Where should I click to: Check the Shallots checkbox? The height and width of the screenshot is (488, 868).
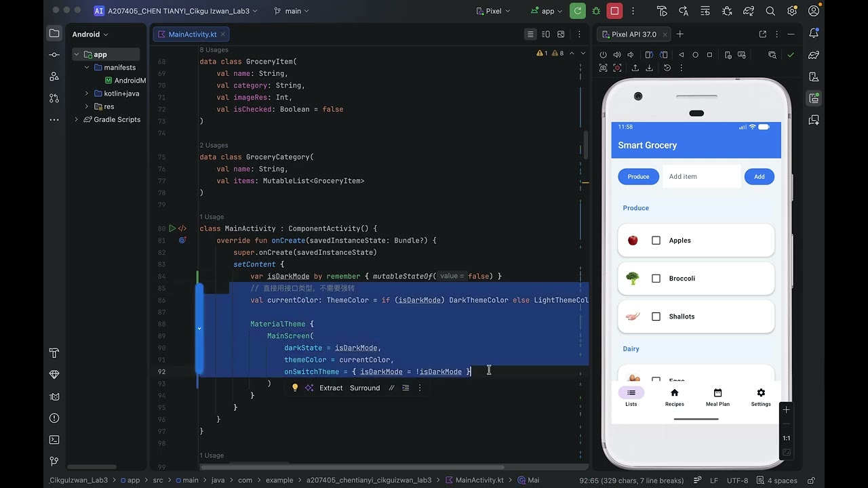click(656, 317)
